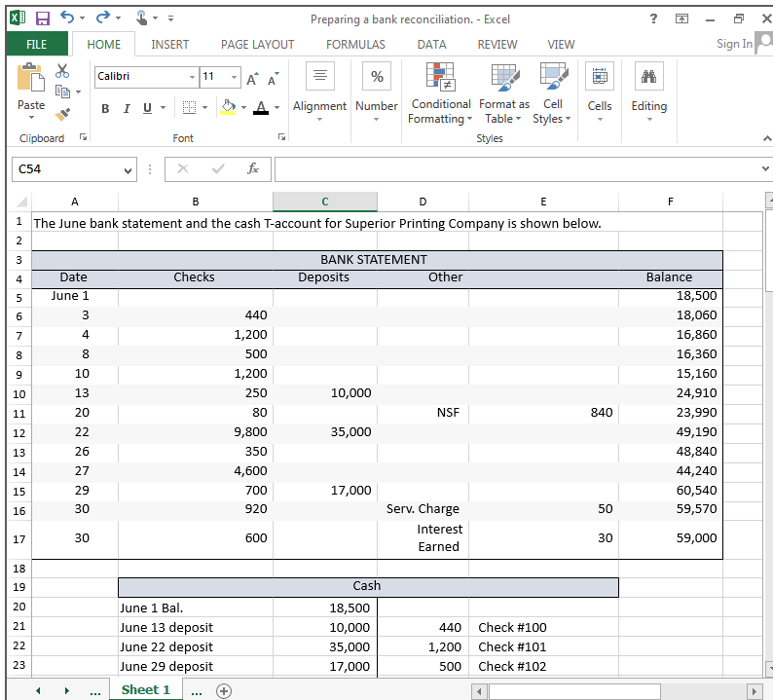The width and height of the screenshot is (773, 700).
Task: Open font color dropdown arrow
Action: (x=277, y=107)
